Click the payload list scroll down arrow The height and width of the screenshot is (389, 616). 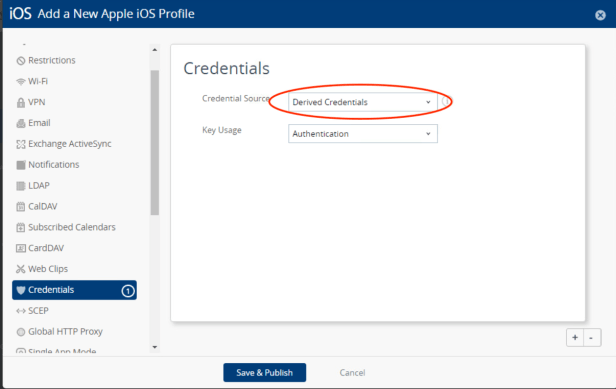click(x=154, y=347)
